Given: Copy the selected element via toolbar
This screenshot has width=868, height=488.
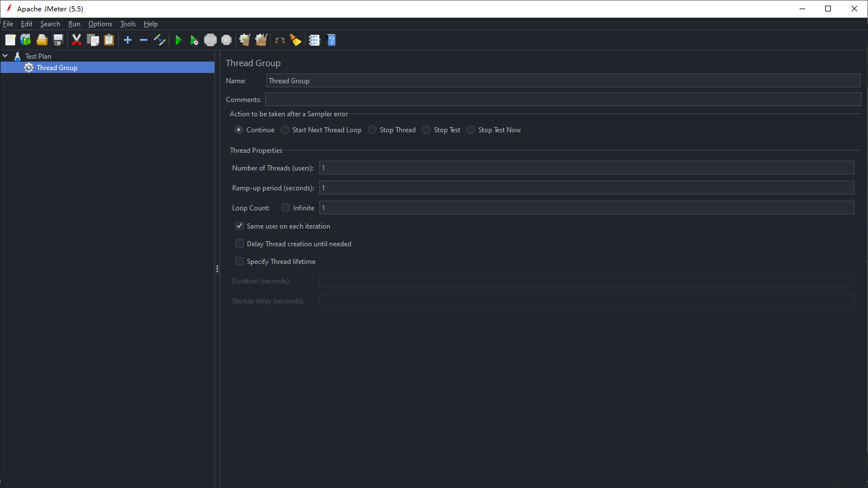Looking at the screenshot, I should (93, 40).
